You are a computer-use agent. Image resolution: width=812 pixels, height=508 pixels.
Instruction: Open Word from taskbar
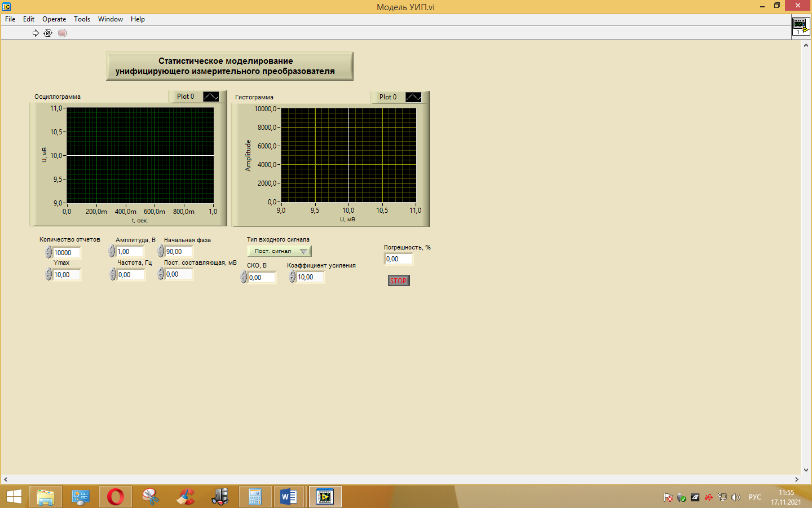point(289,497)
